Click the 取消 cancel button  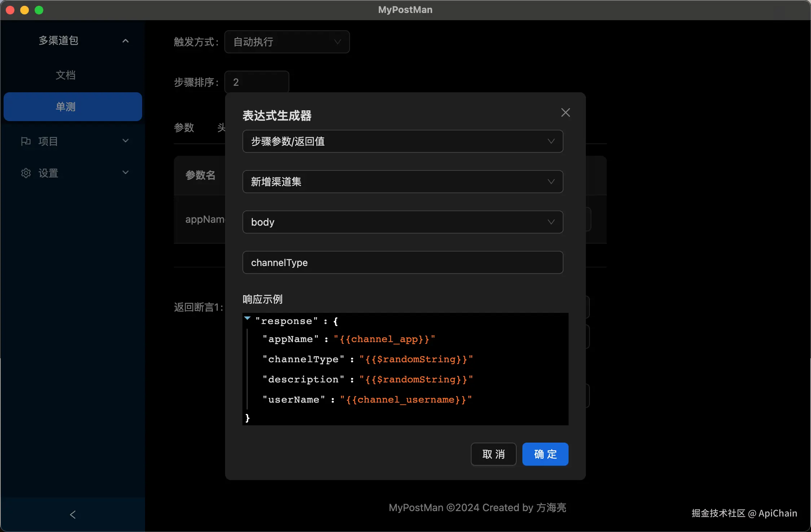coord(493,454)
